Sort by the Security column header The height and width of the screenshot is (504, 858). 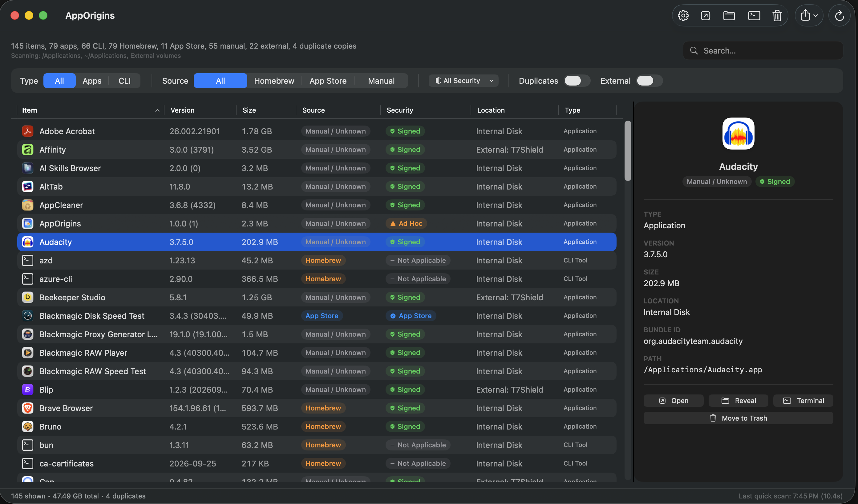coord(426,110)
